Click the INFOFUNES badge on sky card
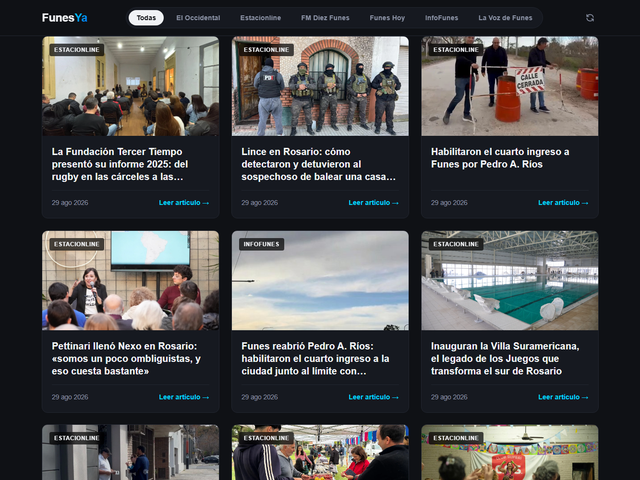The image size is (640, 480). point(261,244)
